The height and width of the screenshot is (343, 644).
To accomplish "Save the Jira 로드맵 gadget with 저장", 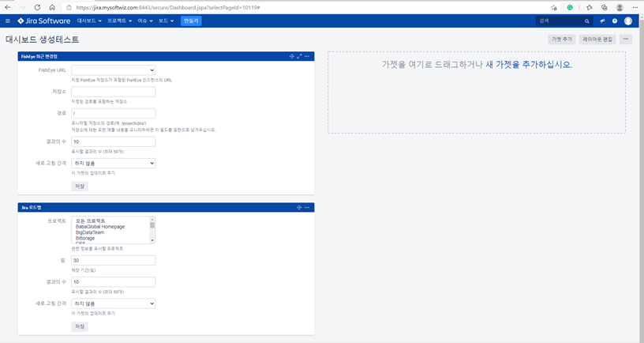I will tap(80, 326).
